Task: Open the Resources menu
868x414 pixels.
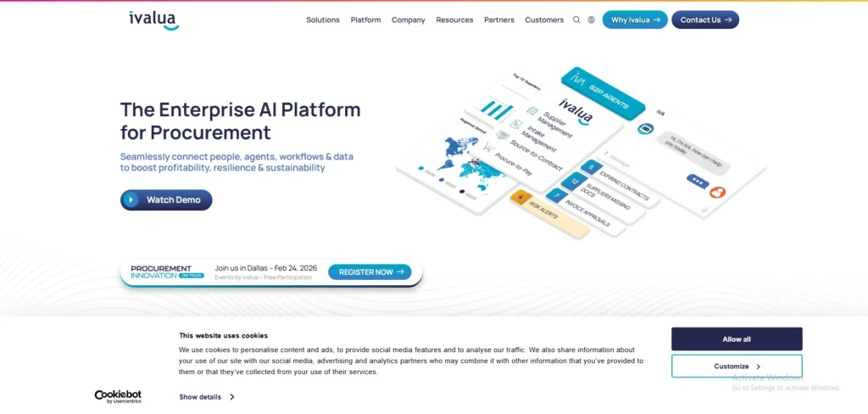Action: click(454, 20)
